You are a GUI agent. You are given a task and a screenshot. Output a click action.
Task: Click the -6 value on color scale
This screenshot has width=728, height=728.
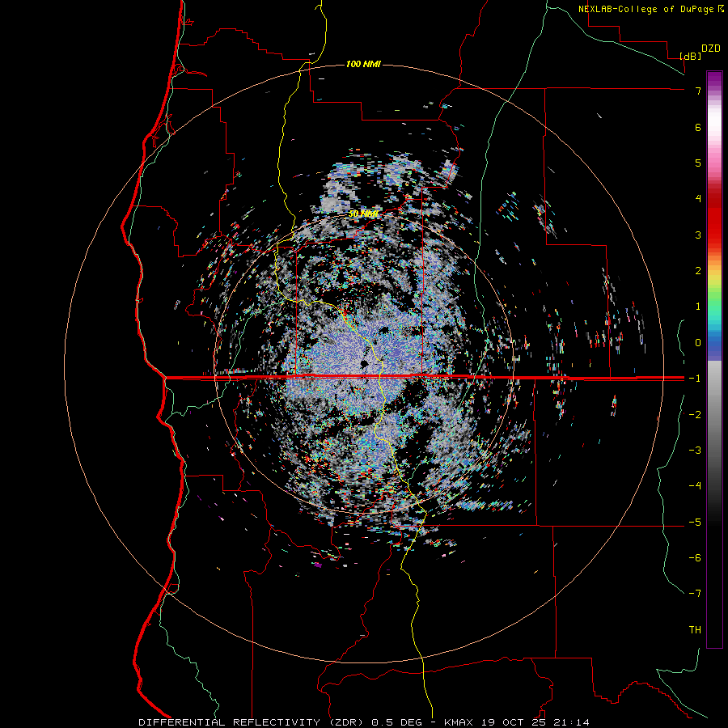[x=695, y=557]
